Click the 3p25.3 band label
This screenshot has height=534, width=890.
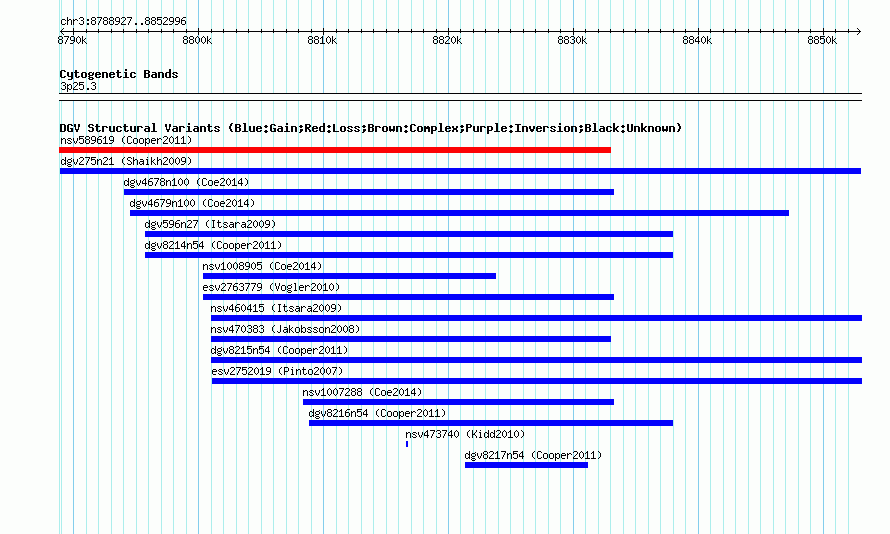tap(78, 86)
